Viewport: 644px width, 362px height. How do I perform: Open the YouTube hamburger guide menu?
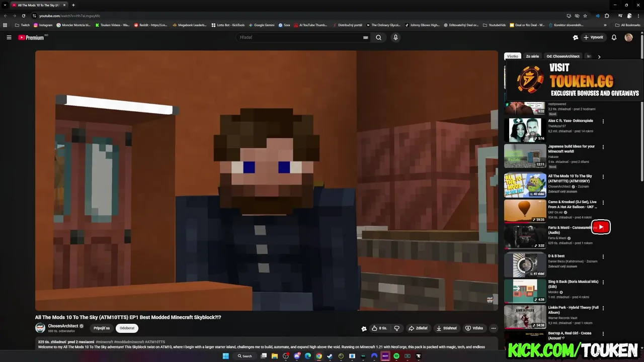click(x=9, y=37)
